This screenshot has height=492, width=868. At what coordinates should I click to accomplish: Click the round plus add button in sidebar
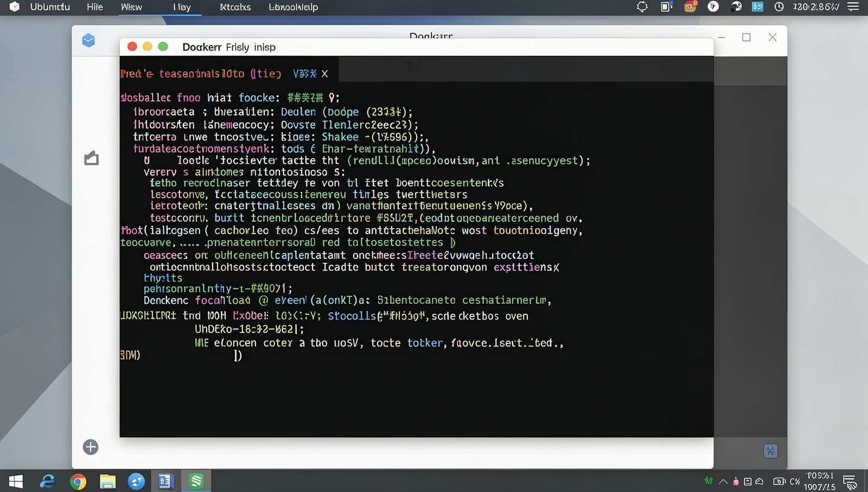(91, 447)
